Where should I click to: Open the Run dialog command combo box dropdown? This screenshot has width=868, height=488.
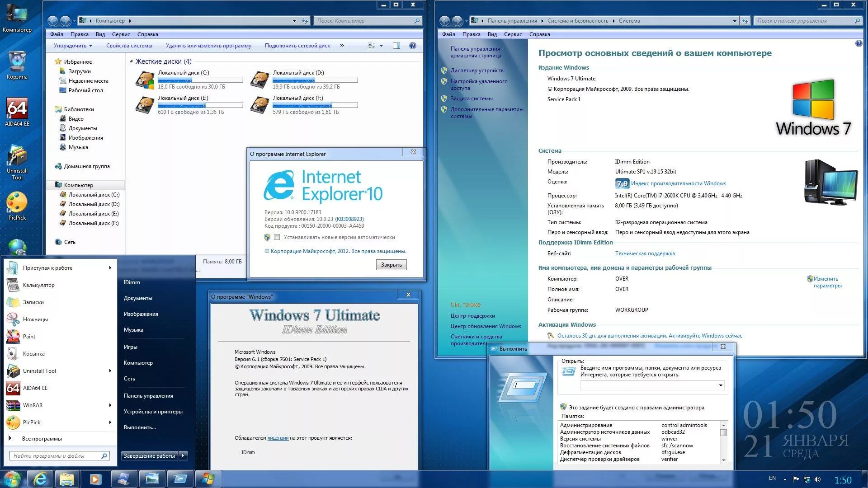[721, 385]
